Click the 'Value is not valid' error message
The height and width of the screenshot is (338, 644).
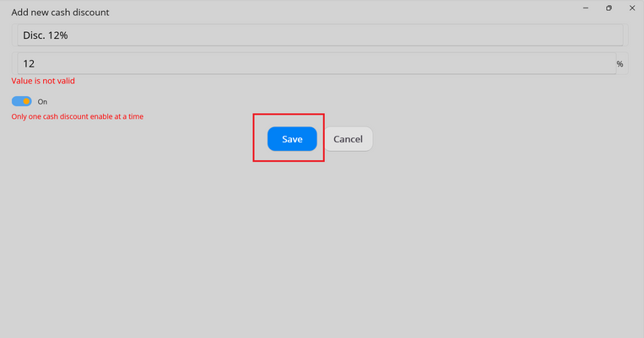coord(43,81)
